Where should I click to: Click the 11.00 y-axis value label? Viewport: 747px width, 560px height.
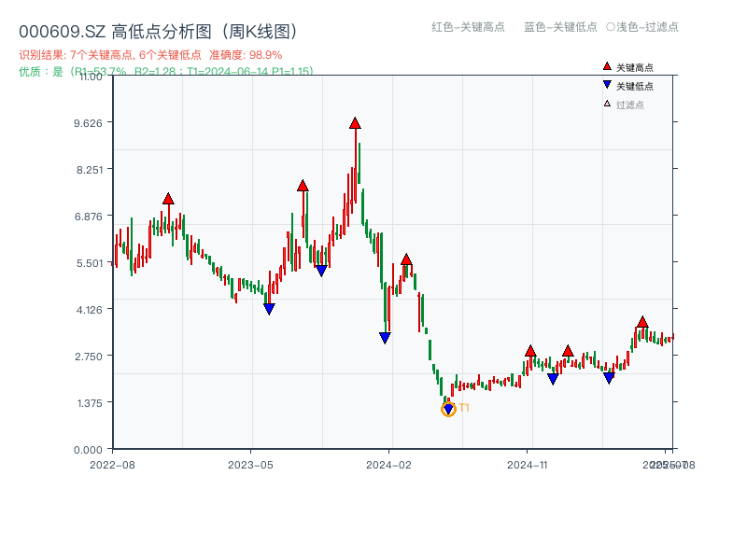pyautogui.click(x=92, y=78)
